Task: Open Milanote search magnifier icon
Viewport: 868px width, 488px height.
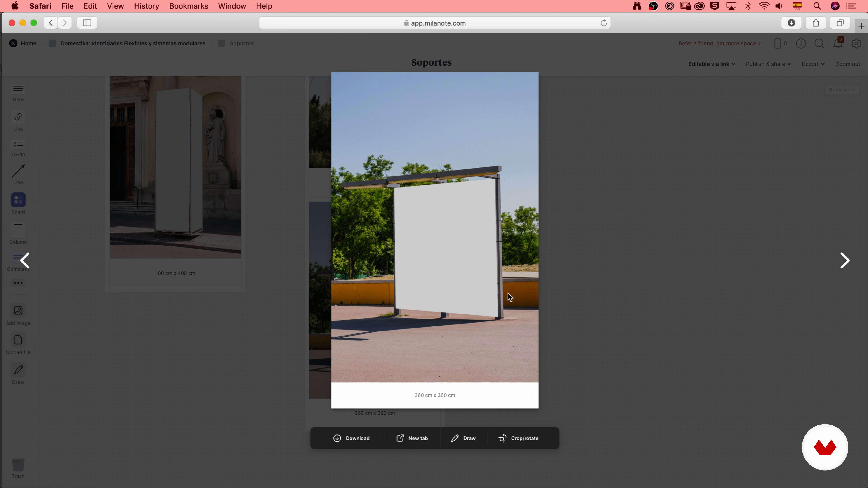Action: pos(819,43)
